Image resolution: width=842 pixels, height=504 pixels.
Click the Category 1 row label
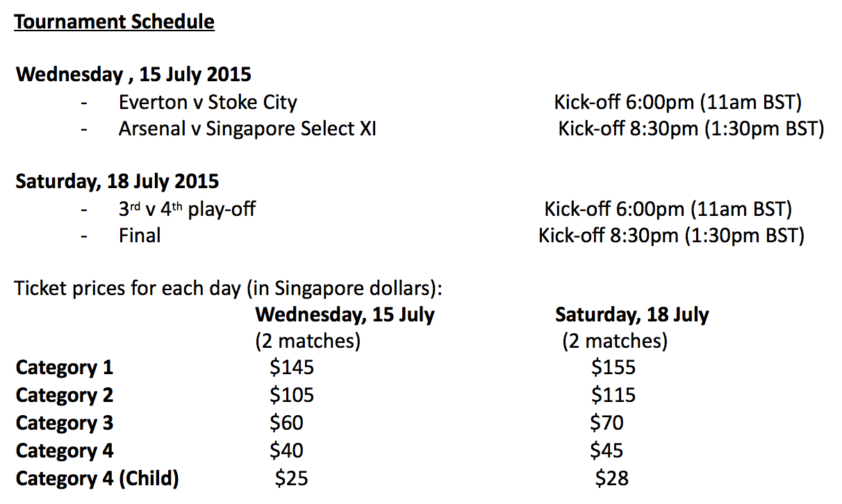tap(65, 367)
